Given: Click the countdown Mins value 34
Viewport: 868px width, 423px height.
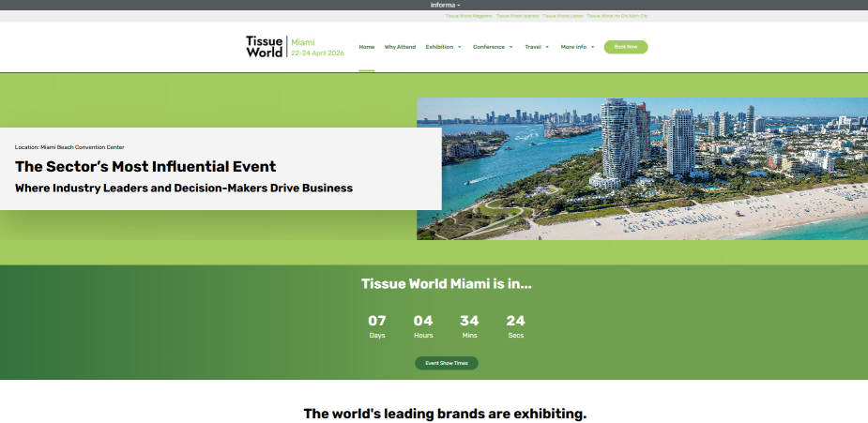Looking at the screenshot, I should point(469,321).
